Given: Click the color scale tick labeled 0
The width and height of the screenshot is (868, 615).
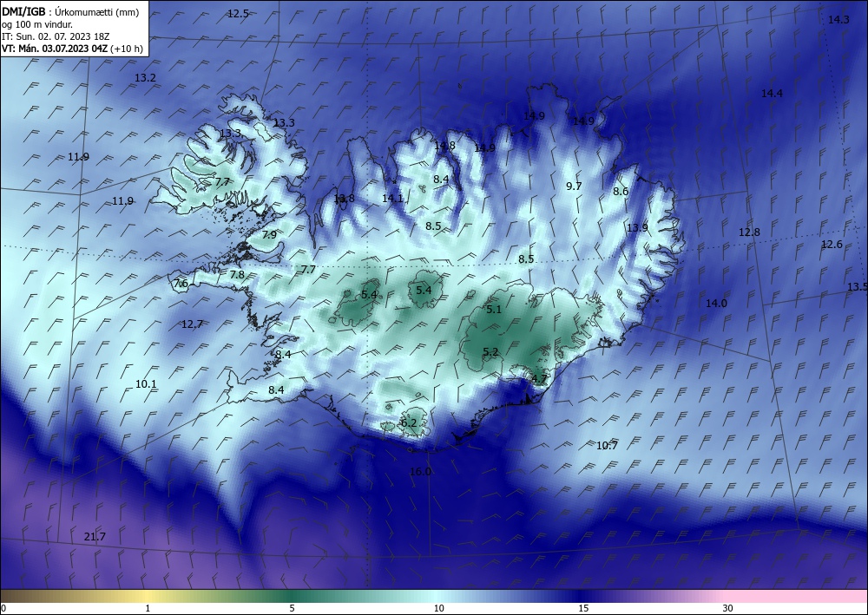Looking at the screenshot, I should (3, 609).
